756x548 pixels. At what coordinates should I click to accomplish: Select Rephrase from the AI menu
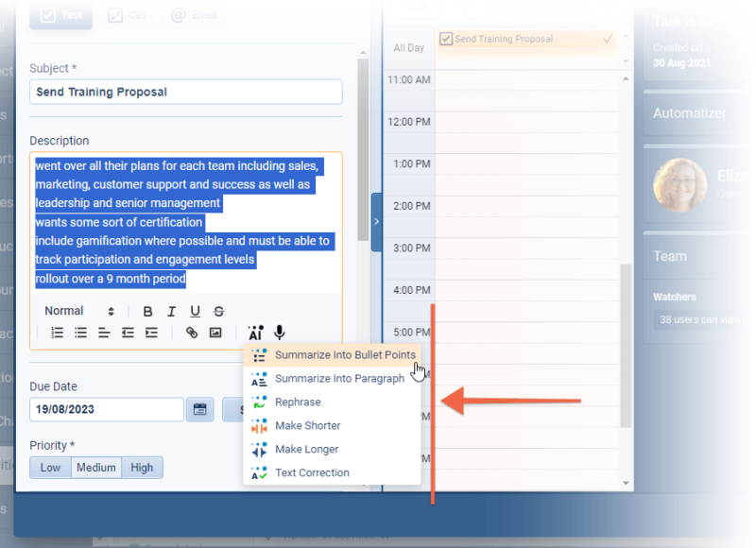[298, 402]
